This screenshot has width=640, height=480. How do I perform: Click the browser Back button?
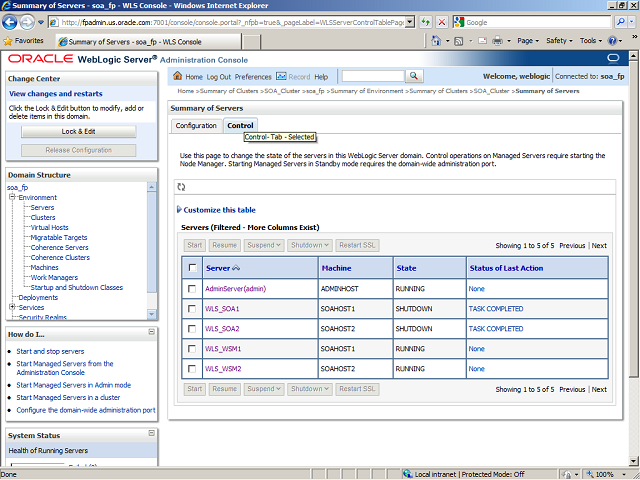[13, 21]
